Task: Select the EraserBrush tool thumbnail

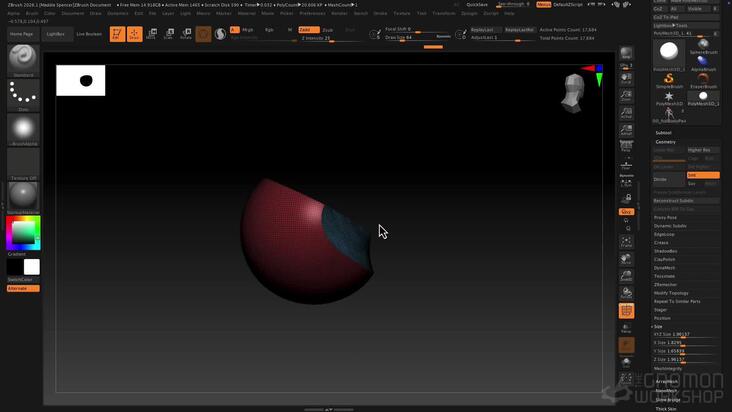Action: click(703, 81)
